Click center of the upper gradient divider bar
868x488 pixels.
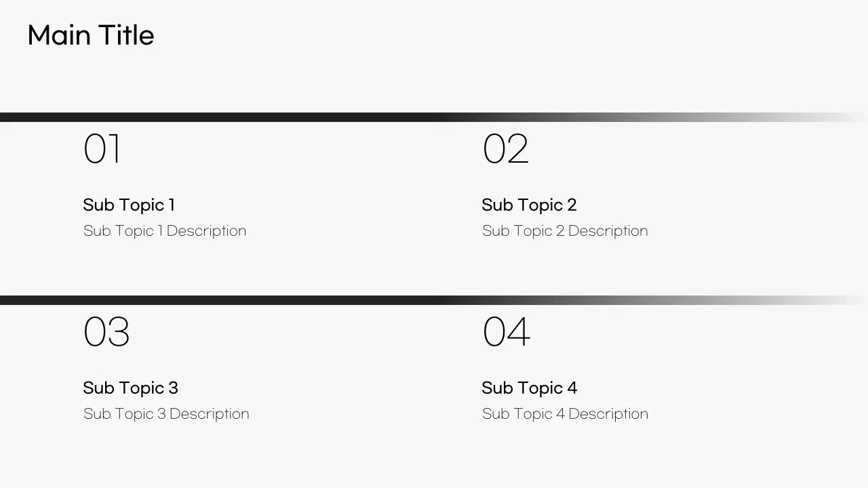[434, 117]
